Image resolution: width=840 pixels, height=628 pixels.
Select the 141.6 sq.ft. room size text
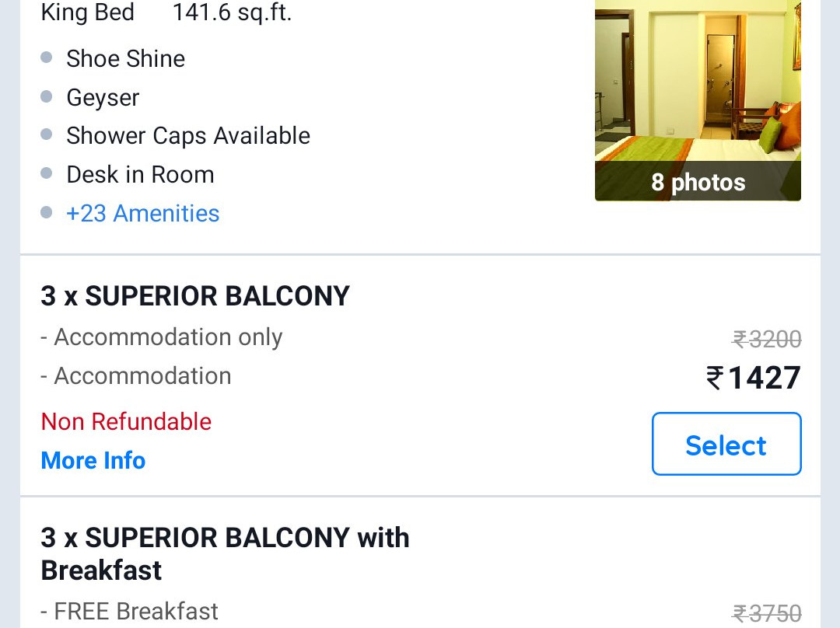coord(233,12)
